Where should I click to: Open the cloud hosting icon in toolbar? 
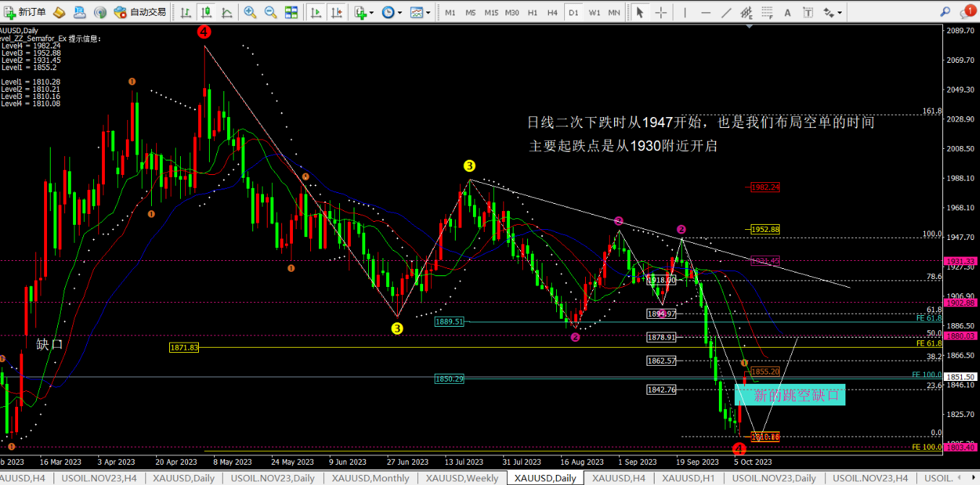tap(80, 12)
